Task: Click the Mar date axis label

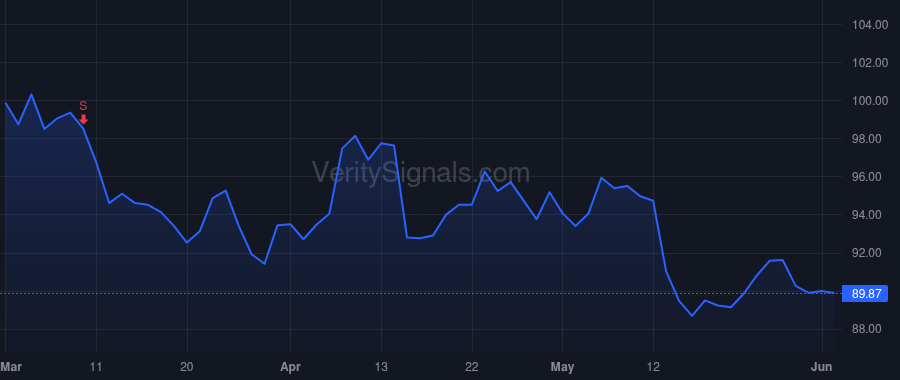Action: point(10,366)
